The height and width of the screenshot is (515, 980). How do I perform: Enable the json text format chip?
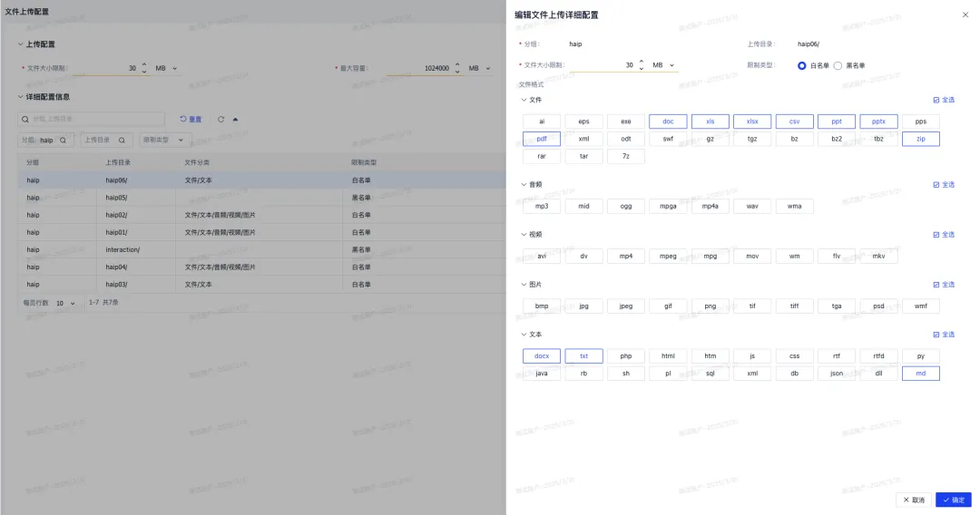pyautogui.click(x=837, y=374)
